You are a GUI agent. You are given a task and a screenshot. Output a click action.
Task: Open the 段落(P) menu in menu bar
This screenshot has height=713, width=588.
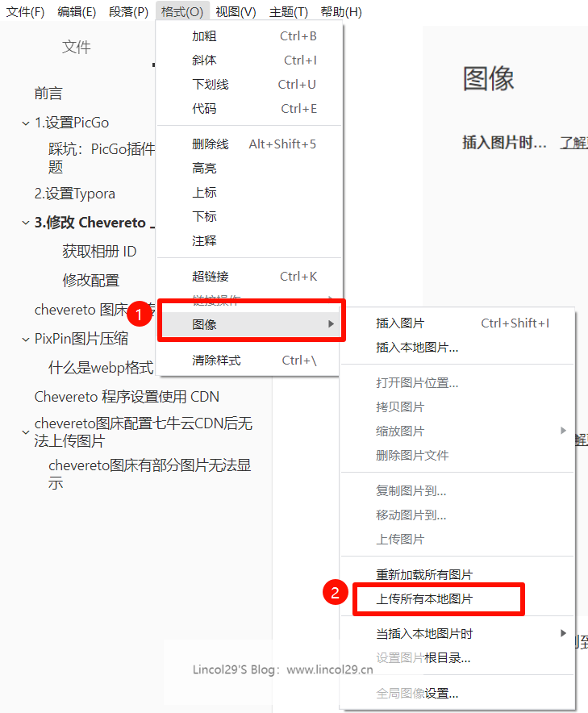click(x=128, y=12)
